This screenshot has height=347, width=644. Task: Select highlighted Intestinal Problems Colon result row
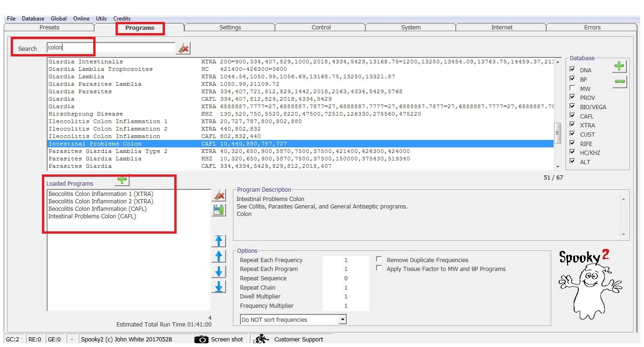click(x=301, y=144)
